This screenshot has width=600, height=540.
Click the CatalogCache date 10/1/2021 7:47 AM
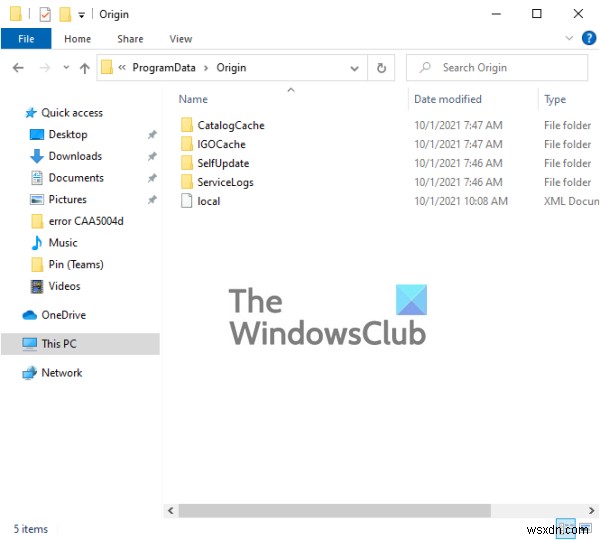click(458, 125)
